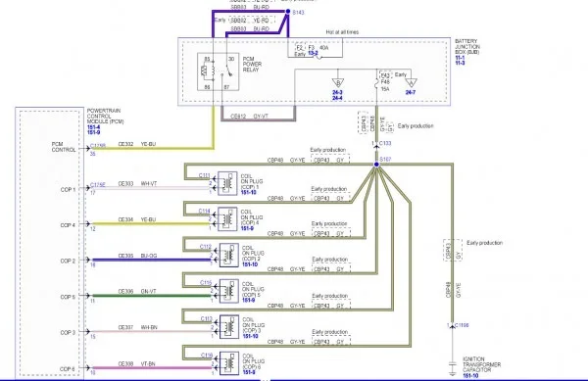588x381 pixels.
Task: Click the COP 6 coil symbol
Action: (x=229, y=363)
